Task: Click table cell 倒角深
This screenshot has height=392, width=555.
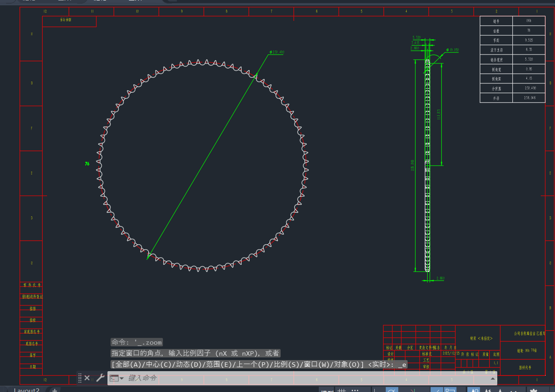Action: 496,79
